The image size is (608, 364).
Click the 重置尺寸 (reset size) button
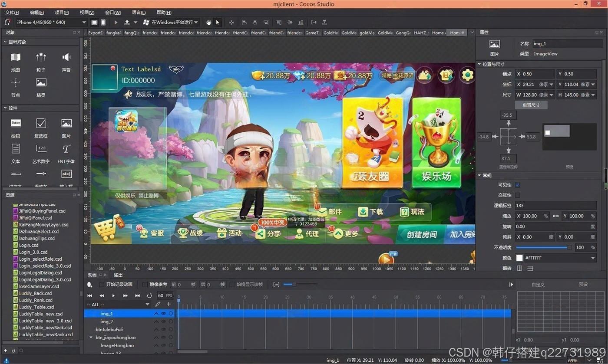click(x=531, y=105)
